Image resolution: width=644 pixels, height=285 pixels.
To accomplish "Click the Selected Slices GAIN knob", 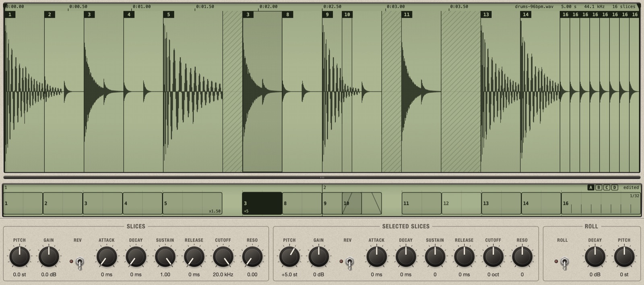I will point(318,257).
